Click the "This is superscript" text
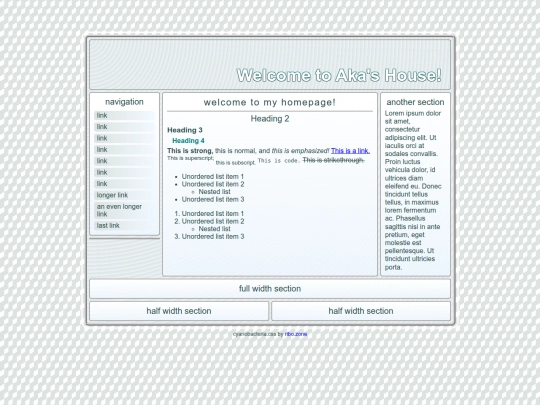 [190, 158]
